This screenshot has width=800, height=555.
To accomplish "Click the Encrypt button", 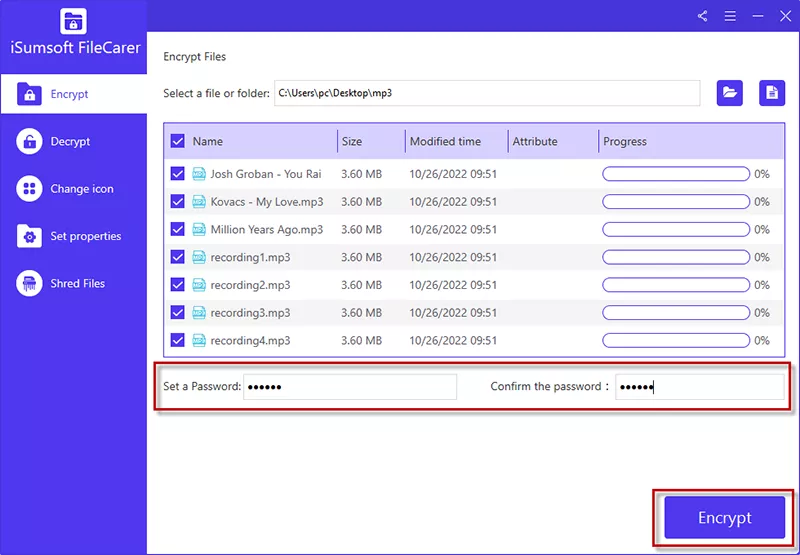I will (x=724, y=518).
